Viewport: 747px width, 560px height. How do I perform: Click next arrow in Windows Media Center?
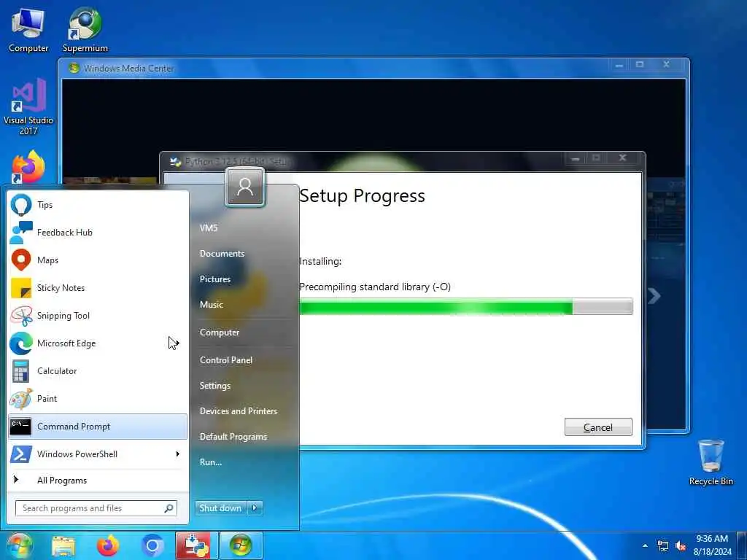coord(654,296)
